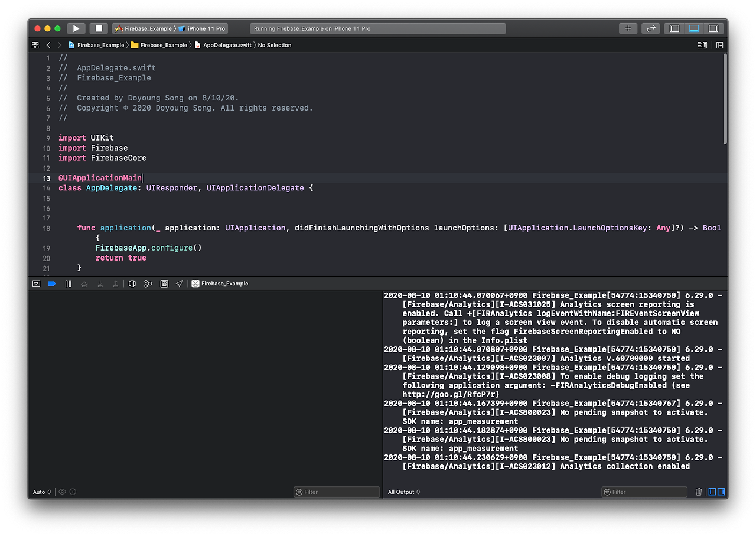
Task: Go back to previous file
Action: coord(48,45)
